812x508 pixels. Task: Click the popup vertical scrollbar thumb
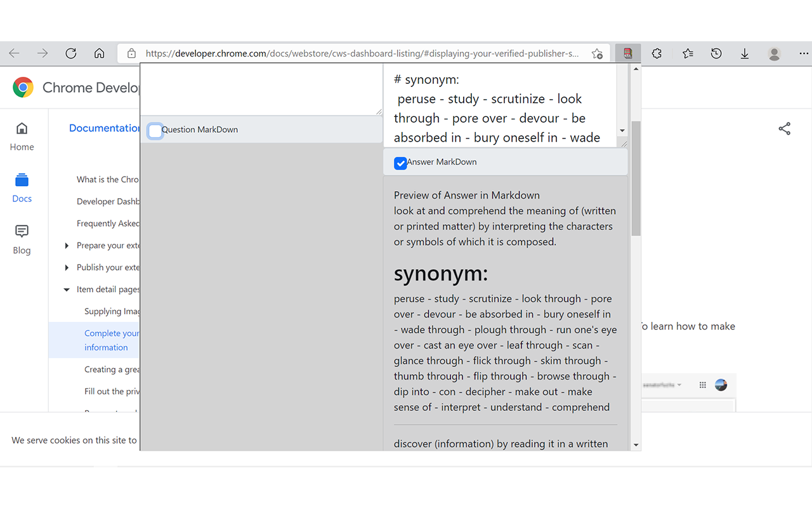[x=636, y=178]
